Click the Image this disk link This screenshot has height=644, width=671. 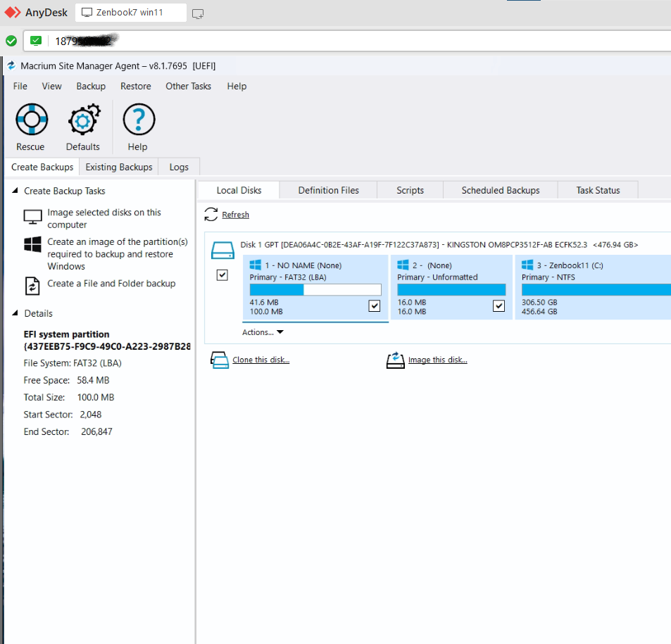pyautogui.click(x=438, y=360)
